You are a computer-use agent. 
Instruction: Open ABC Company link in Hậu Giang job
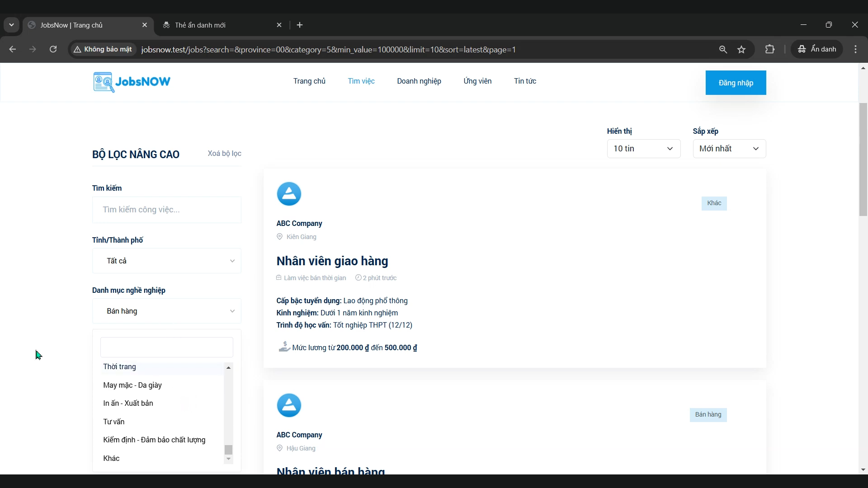299,435
